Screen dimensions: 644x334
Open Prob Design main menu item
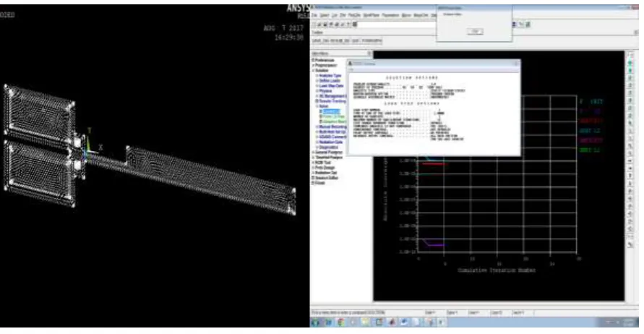[324, 168]
